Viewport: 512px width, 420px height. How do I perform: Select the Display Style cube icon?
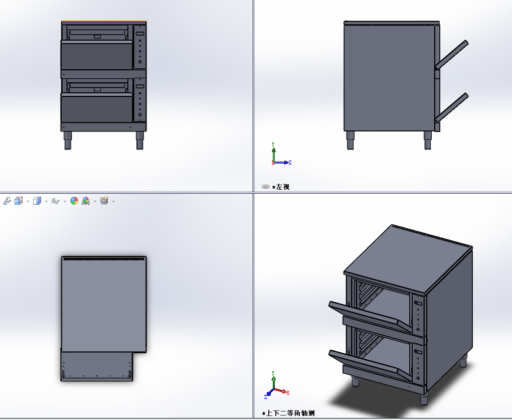click(37, 201)
